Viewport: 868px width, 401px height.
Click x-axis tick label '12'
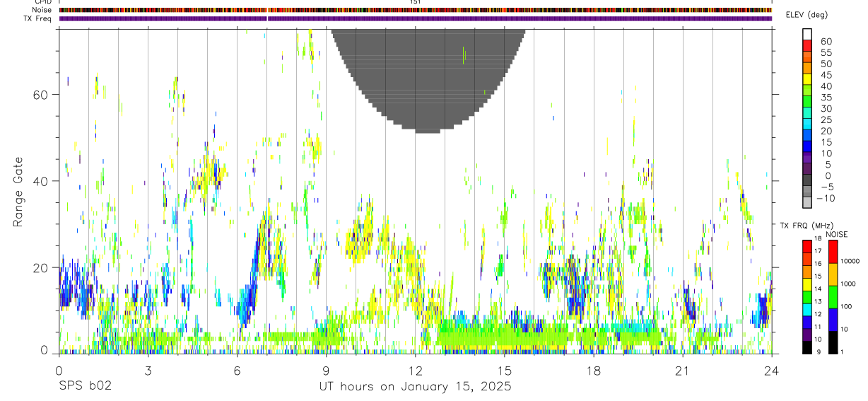(x=415, y=371)
